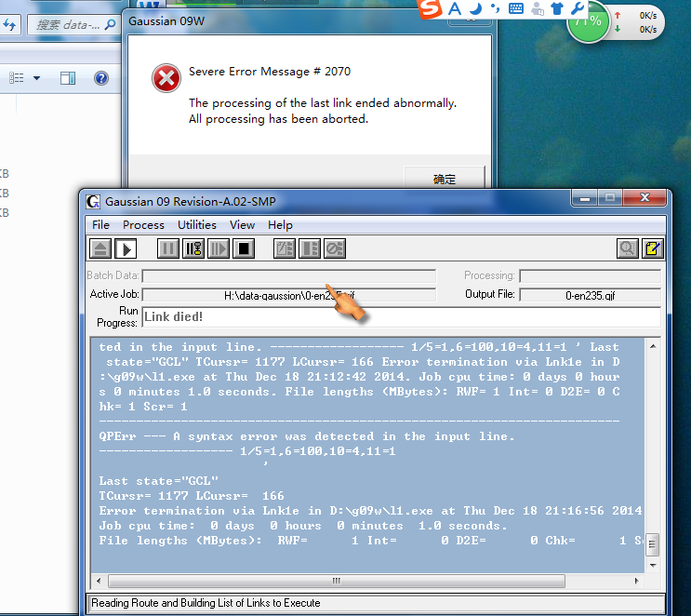The image size is (691, 616).
Task: Open the View menu
Action: (x=242, y=225)
